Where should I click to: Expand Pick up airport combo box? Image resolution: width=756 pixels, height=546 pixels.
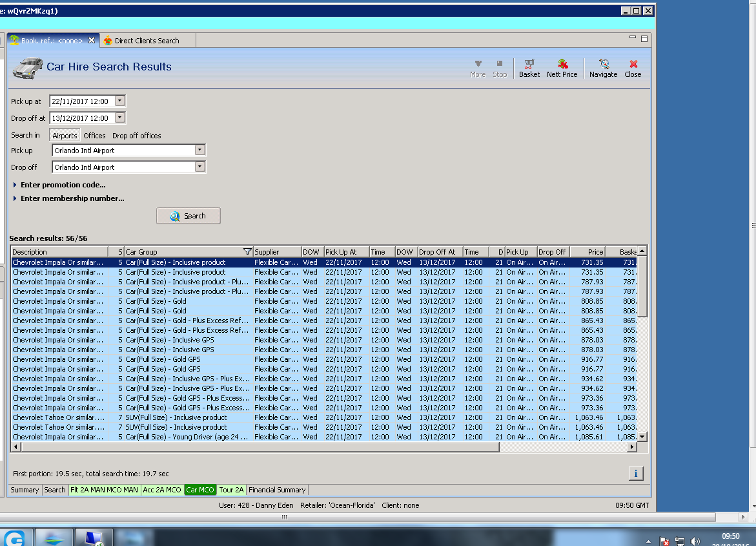199,150
